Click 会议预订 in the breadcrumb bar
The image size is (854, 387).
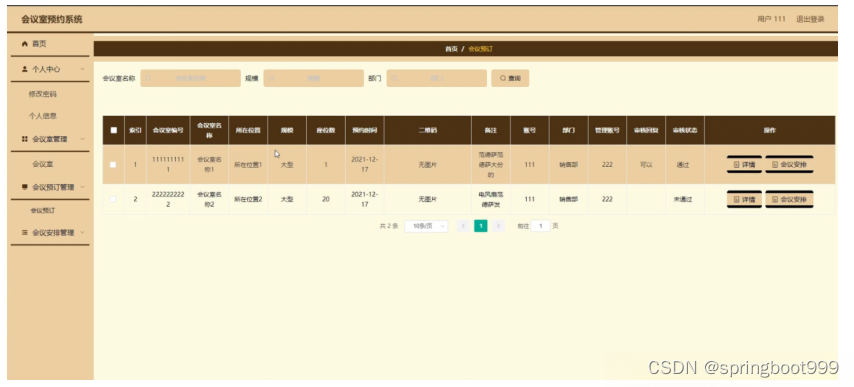pyautogui.click(x=480, y=49)
